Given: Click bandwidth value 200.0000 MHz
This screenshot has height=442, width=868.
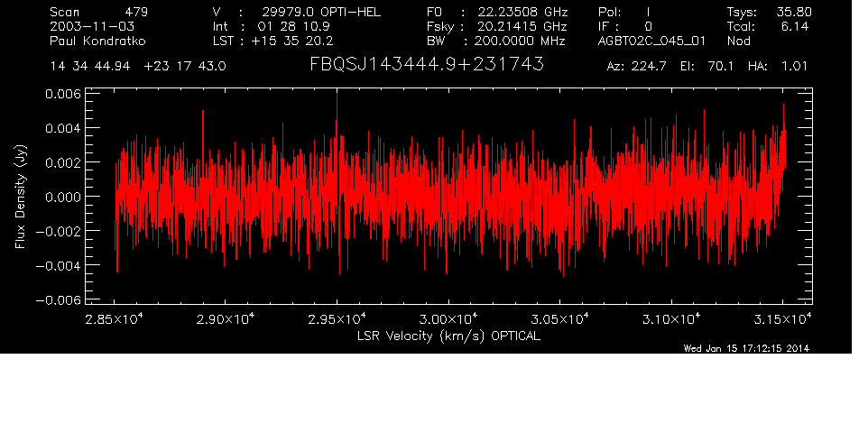Looking at the screenshot, I should coord(519,41).
